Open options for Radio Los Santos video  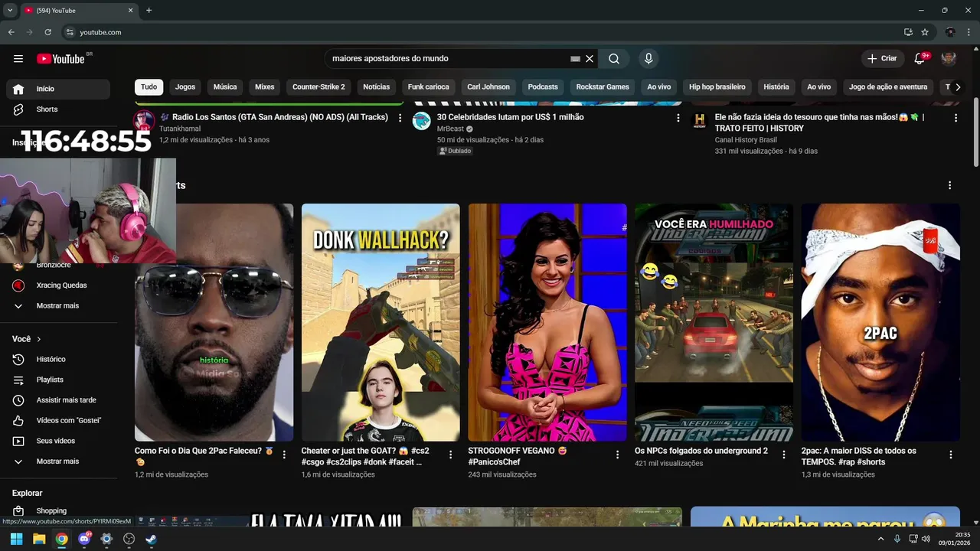400,118
